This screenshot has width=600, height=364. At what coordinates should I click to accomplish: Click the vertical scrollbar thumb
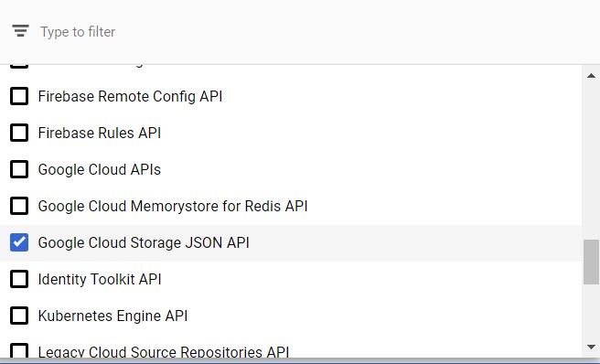(x=591, y=262)
